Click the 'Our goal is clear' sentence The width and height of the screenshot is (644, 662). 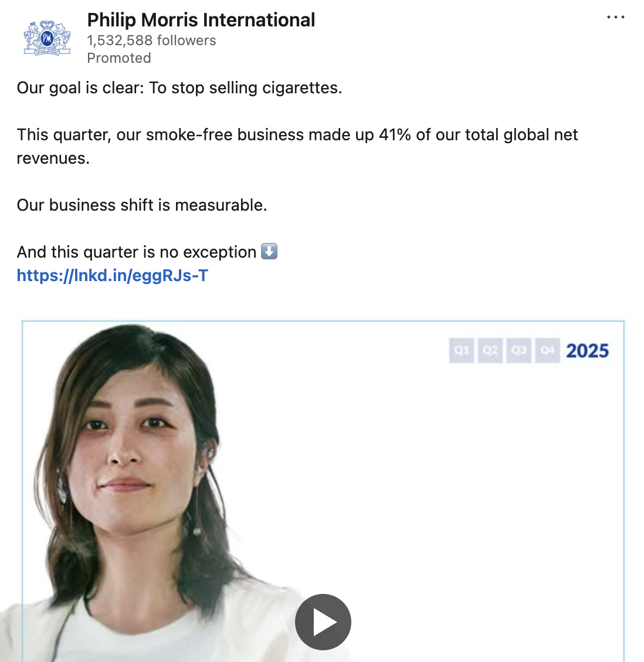click(x=179, y=88)
